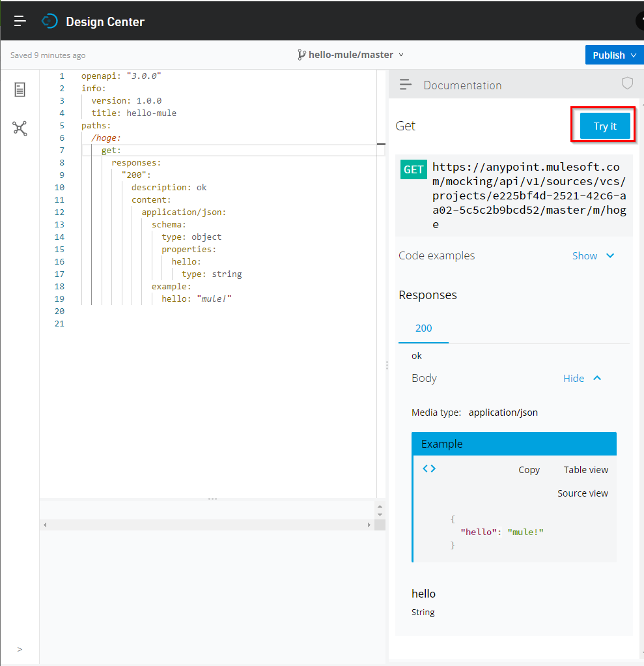This screenshot has height=666, width=644.
Task: Switch example to Source view
Action: [x=582, y=493]
